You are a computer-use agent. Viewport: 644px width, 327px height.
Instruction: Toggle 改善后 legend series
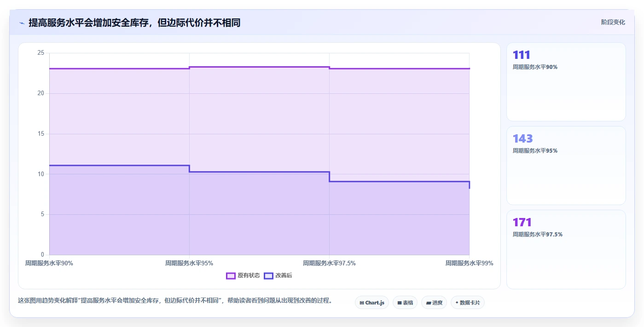(278, 275)
